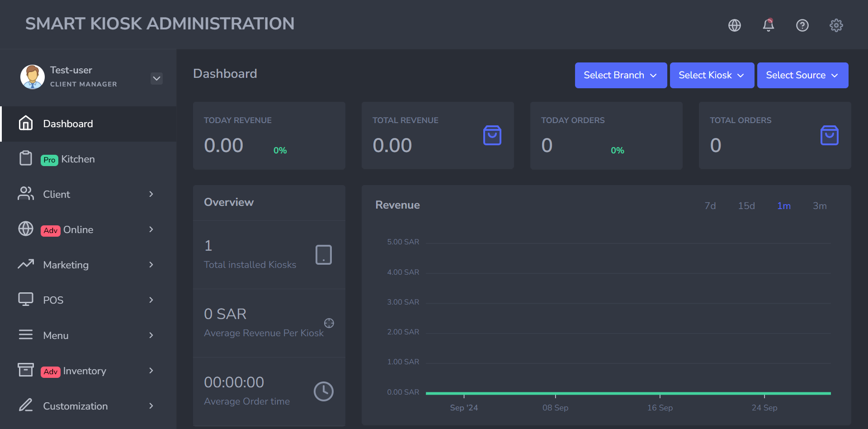The width and height of the screenshot is (868, 429).
Task: Click the Dashboard home icon in sidebar
Action: tap(26, 123)
